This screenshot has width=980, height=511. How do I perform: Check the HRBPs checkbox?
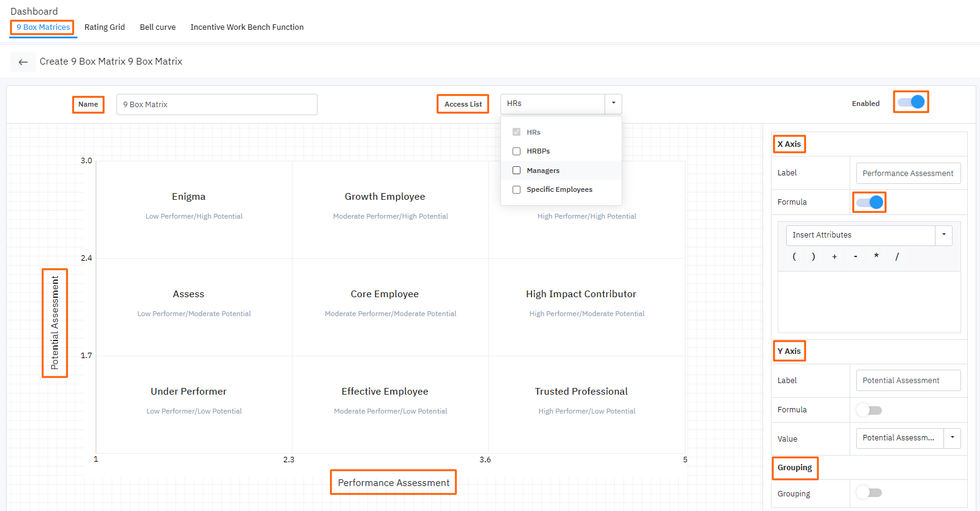517,151
